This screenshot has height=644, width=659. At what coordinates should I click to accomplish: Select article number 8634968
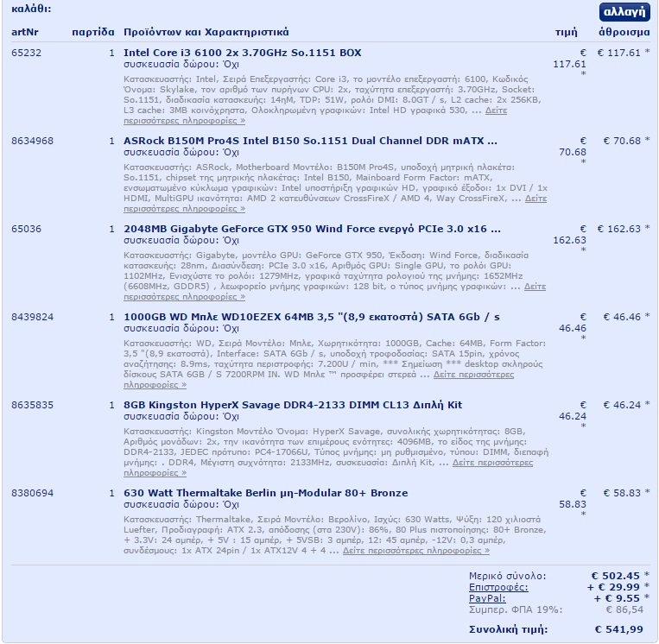tap(32, 141)
